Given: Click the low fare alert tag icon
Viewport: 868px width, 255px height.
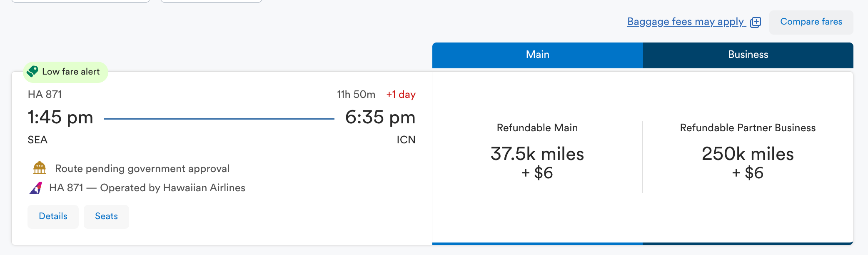Looking at the screenshot, I should pos(32,71).
